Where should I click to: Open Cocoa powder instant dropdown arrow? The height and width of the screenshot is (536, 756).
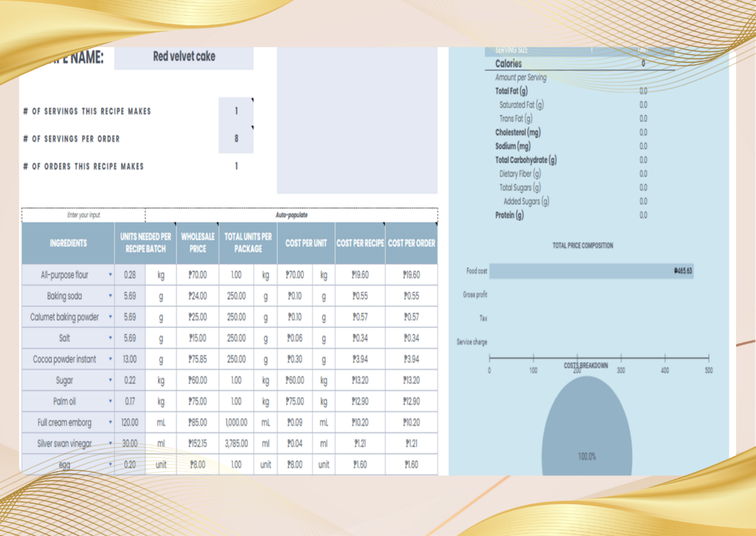point(110,359)
